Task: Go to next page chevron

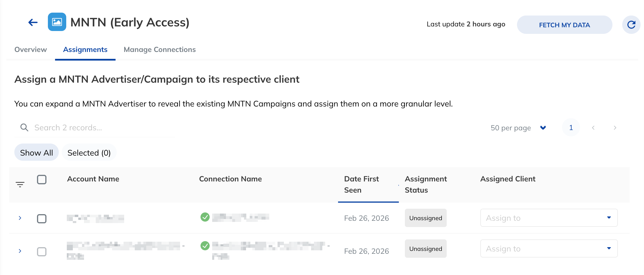Action: [x=615, y=128]
